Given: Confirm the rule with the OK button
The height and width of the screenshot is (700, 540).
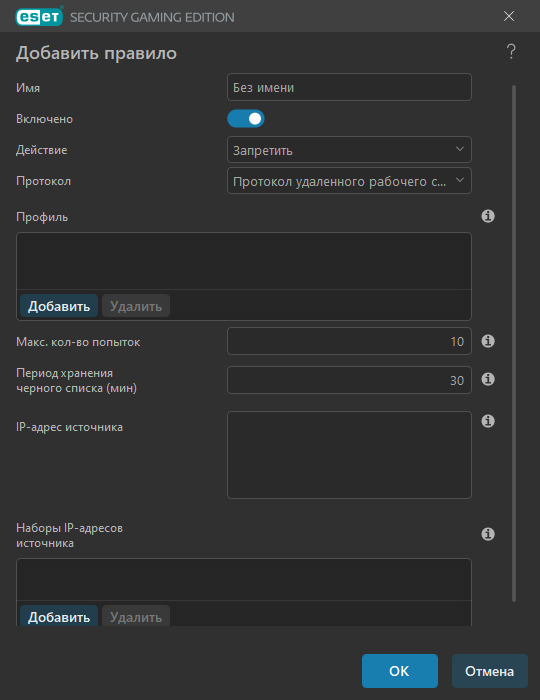Looking at the screenshot, I should (x=399, y=671).
